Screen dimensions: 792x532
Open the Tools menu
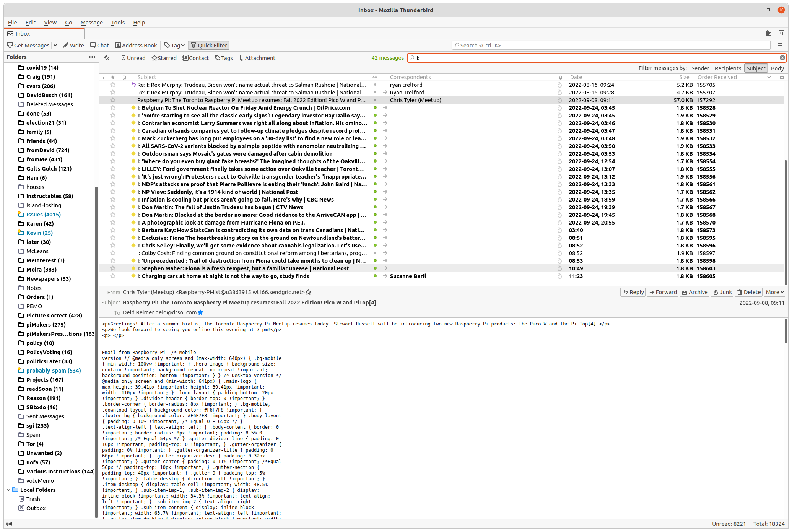pos(118,23)
